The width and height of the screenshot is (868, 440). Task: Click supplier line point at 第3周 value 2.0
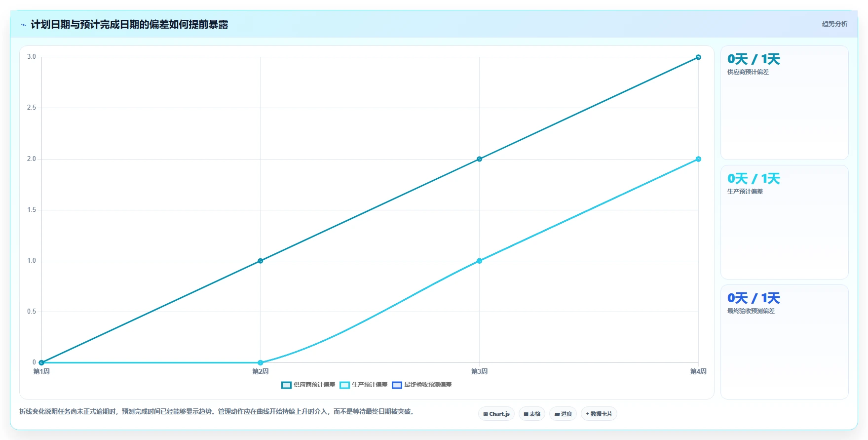pos(479,159)
